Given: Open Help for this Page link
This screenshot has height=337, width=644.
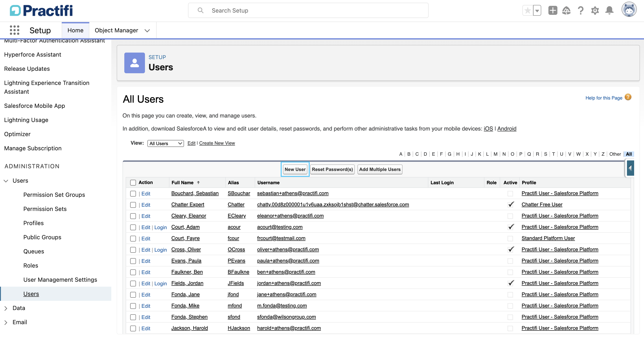Looking at the screenshot, I should (x=604, y=98).
